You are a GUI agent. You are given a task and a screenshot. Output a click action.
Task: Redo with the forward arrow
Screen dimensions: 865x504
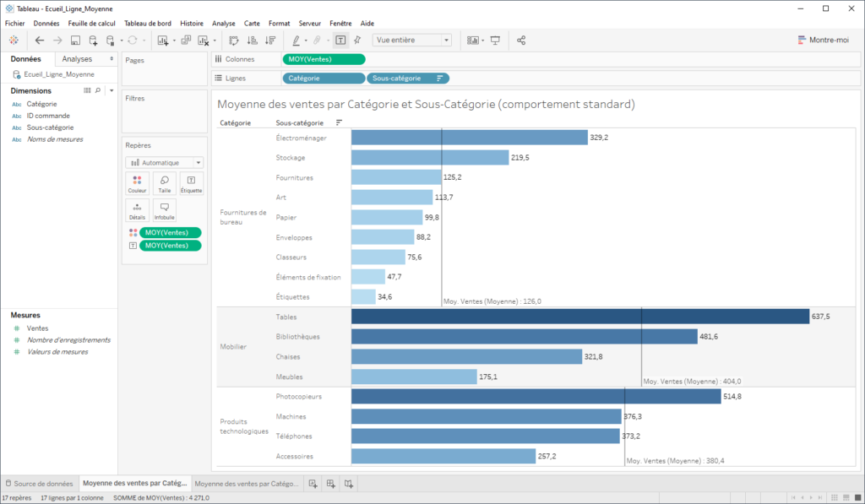[x=57, y=41]
